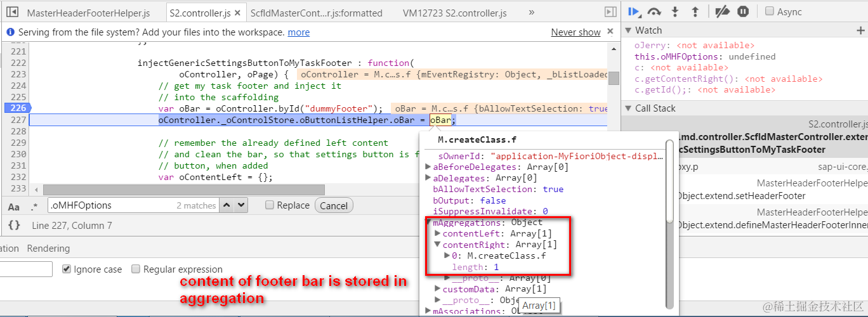Click Line 227, Column 7 status text
The height and width of the screenshot is (317, 868).
tap(72, 226)
